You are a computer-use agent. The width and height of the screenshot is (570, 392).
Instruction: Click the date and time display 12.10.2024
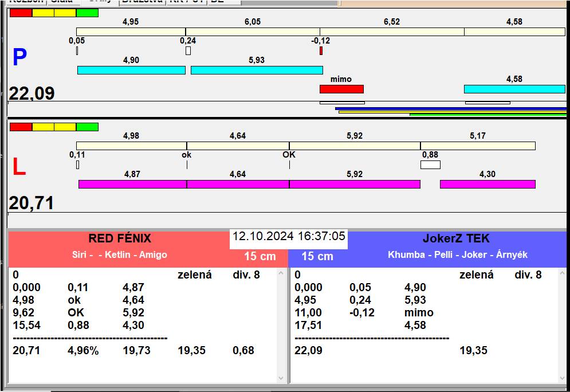pyautogui.click(x=289, y=237)
